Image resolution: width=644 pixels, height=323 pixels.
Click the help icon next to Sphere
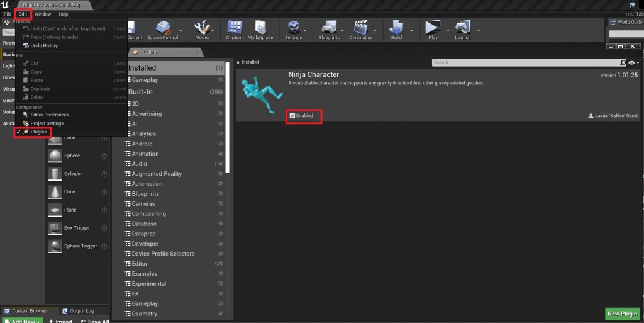tap(104, 156)
